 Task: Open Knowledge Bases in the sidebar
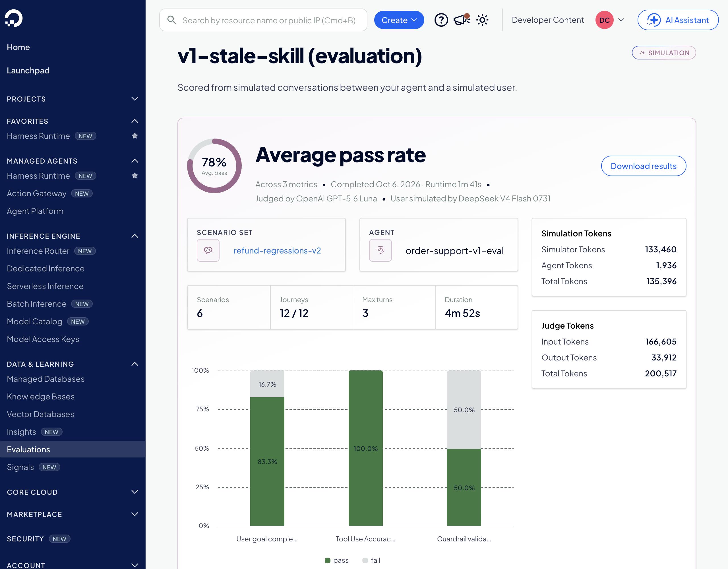click(x=41, y=396)
